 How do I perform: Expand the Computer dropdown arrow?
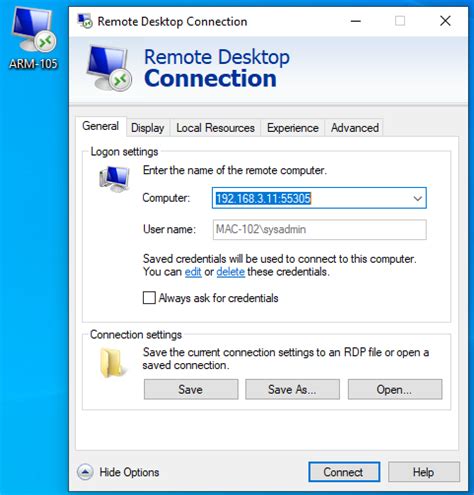pos(418,198)
